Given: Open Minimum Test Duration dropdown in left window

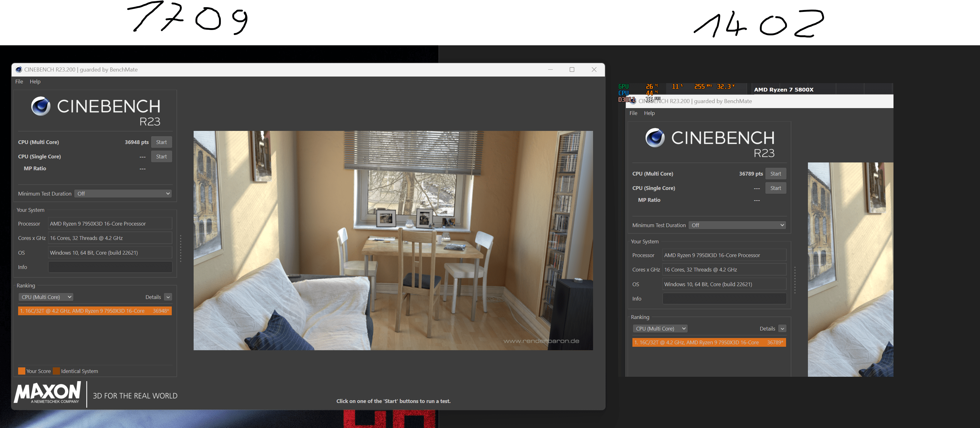Looking at the screenshot, I should click(123, 194).
